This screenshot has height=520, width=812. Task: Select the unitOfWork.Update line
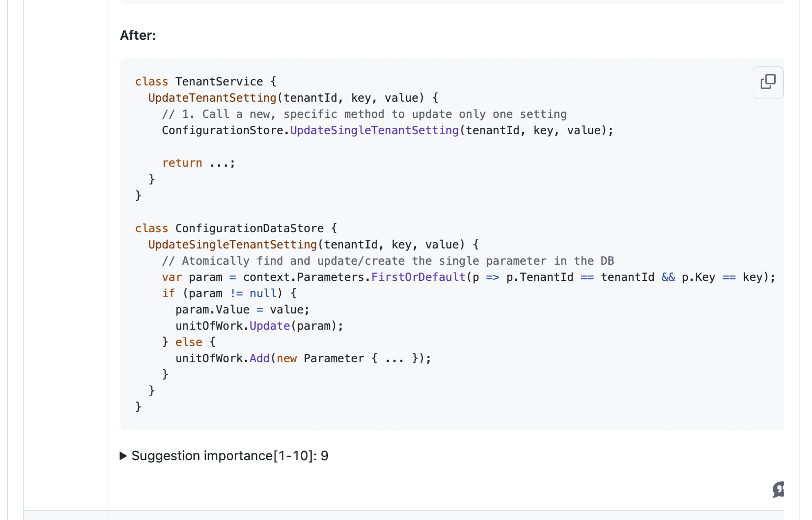[258, 326]
